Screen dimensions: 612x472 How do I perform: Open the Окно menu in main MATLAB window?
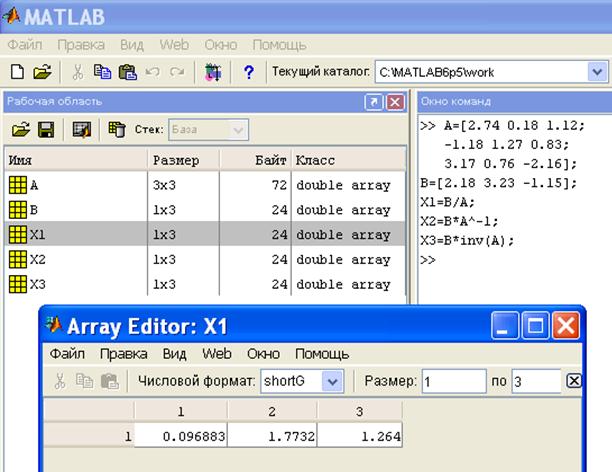click(221, 45)
